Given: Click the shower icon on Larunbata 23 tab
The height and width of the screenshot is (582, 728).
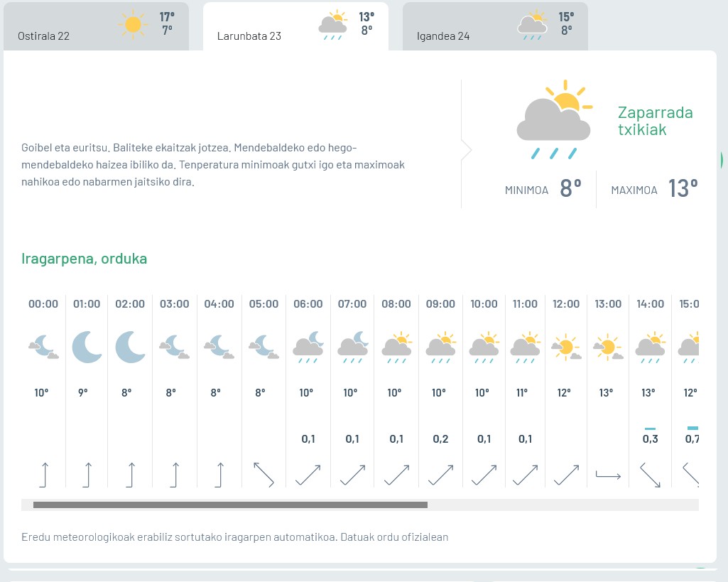Looking at the screenshot, I should pos(333,25).
